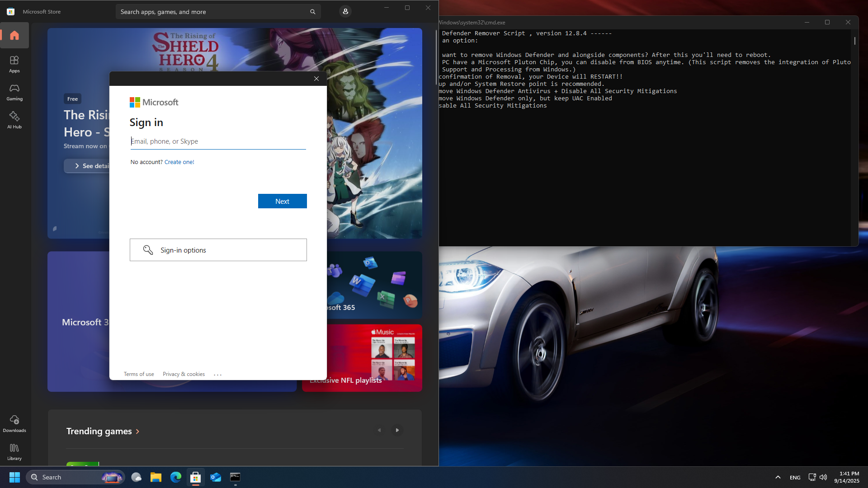The image size is (868, 488).
Task: Click the Microsoft logo in sign-in dialog
Action: tap(154, 103)
